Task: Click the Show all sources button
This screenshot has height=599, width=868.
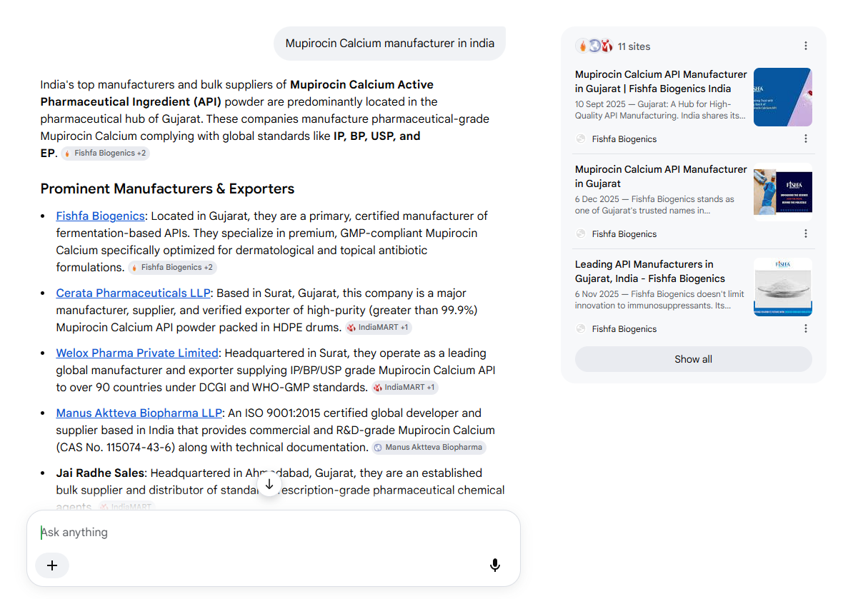Action: (694, 359)
